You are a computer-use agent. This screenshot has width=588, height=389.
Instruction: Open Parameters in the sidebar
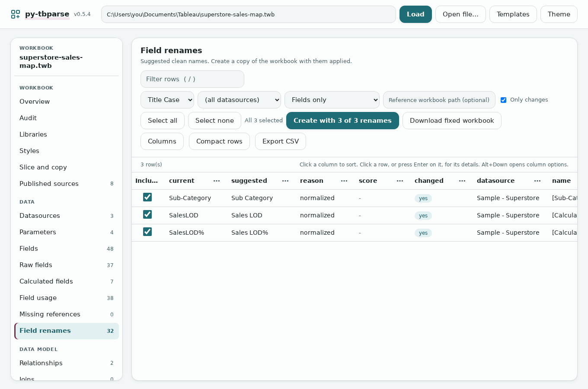(x=67, y=232)
